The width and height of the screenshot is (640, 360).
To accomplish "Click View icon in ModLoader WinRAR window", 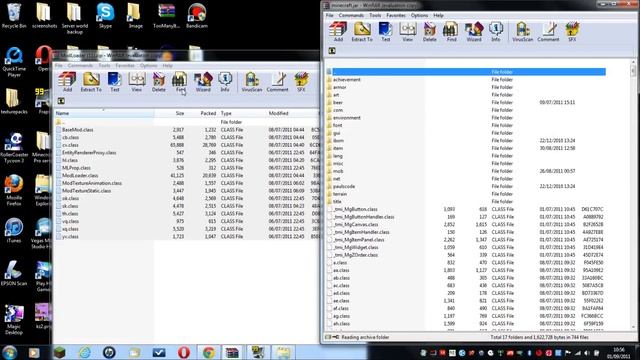I will click(x=137, y=82).
